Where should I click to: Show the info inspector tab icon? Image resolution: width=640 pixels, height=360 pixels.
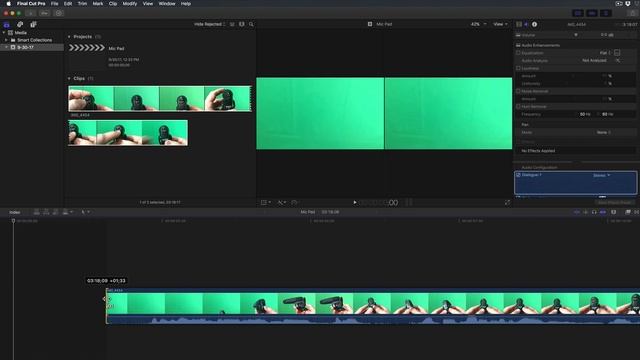[x=534, y=24]
